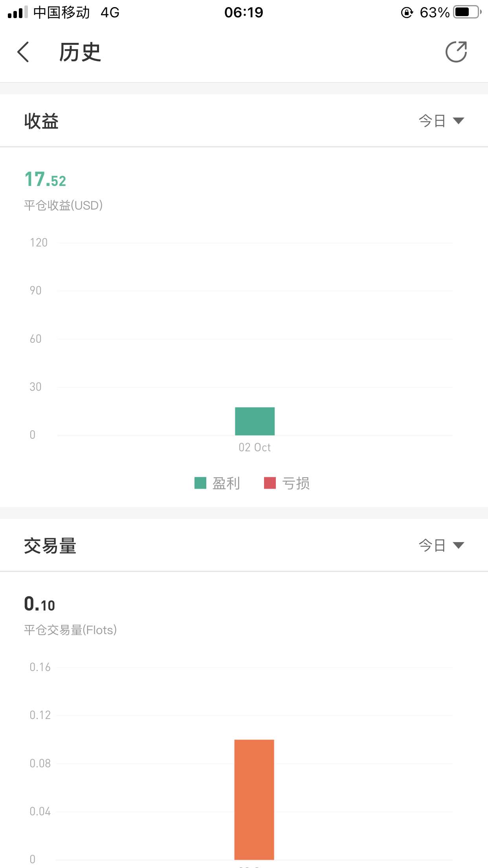The image size is (488, 868).
Task: Tap the 历史 page title
Action: (x=80, y=52)
